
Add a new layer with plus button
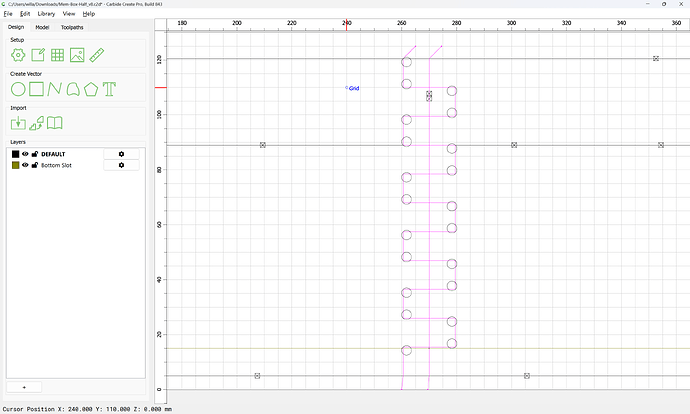click(24, 387)
